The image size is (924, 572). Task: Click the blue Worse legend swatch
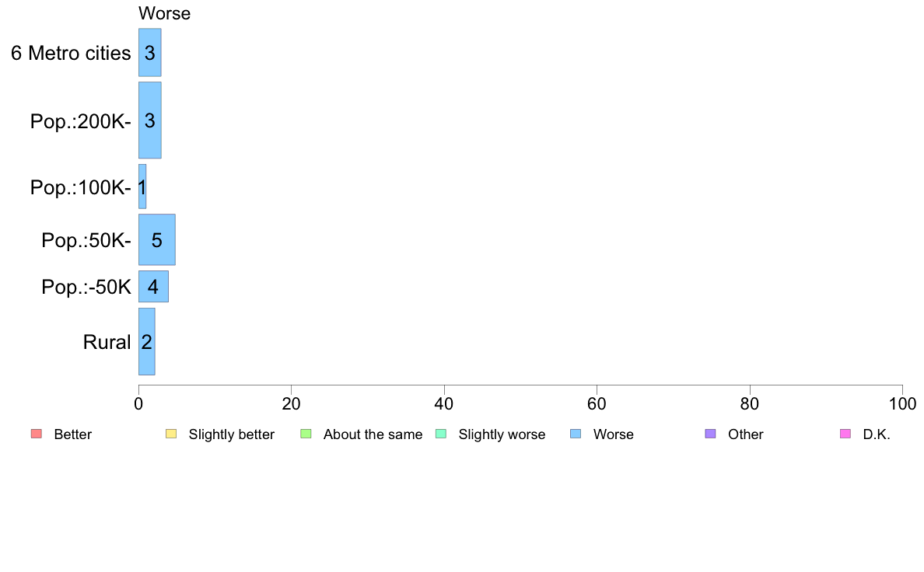click(576, 434)
